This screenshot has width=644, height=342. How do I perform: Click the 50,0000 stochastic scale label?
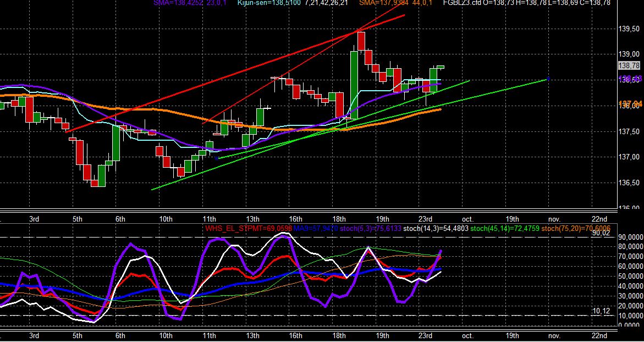(x=631, y=277)
